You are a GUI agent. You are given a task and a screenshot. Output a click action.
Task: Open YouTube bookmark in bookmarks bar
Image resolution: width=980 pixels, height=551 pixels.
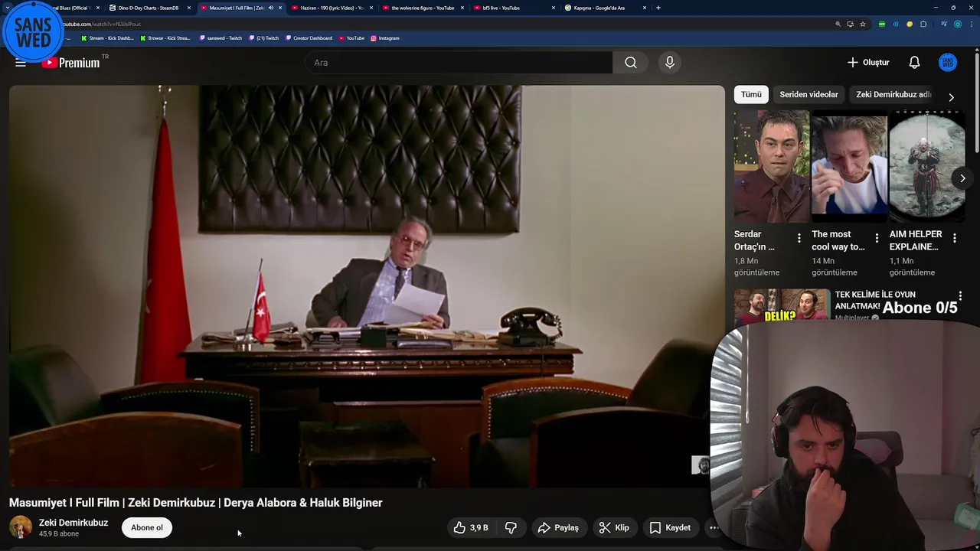(x=351, y=37)
